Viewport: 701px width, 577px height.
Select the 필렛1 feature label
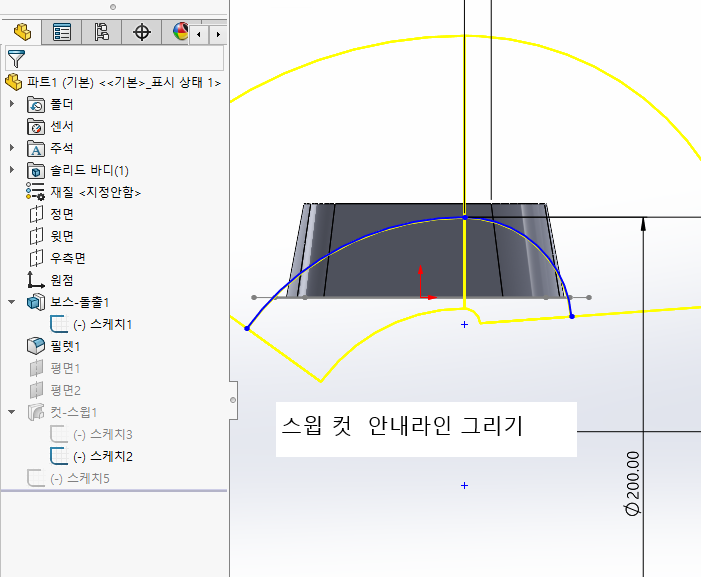[x=65, y=346]
